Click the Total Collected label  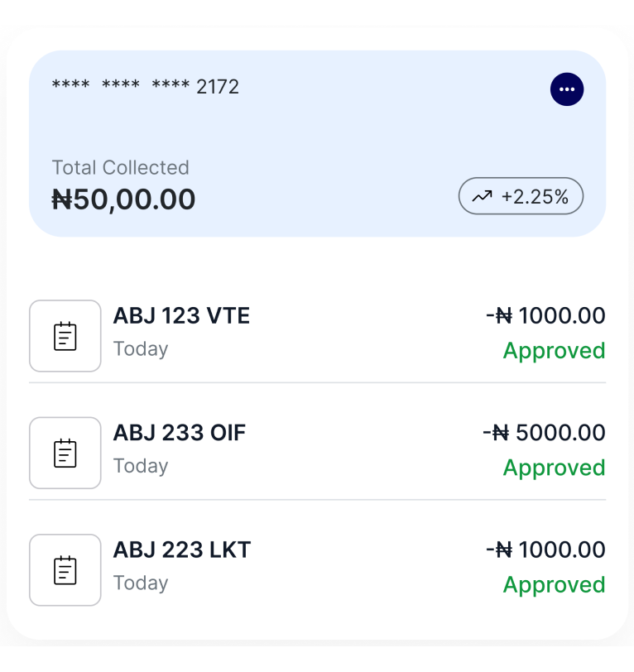pos(121,167)
